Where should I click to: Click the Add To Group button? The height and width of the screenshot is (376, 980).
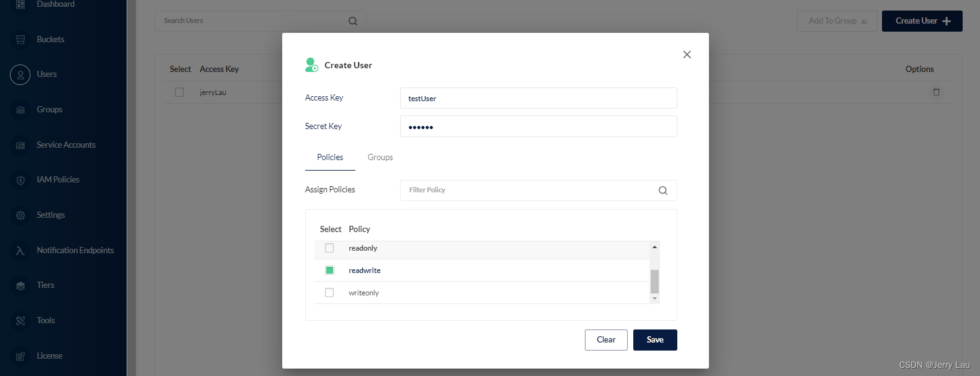coord(837,21)
